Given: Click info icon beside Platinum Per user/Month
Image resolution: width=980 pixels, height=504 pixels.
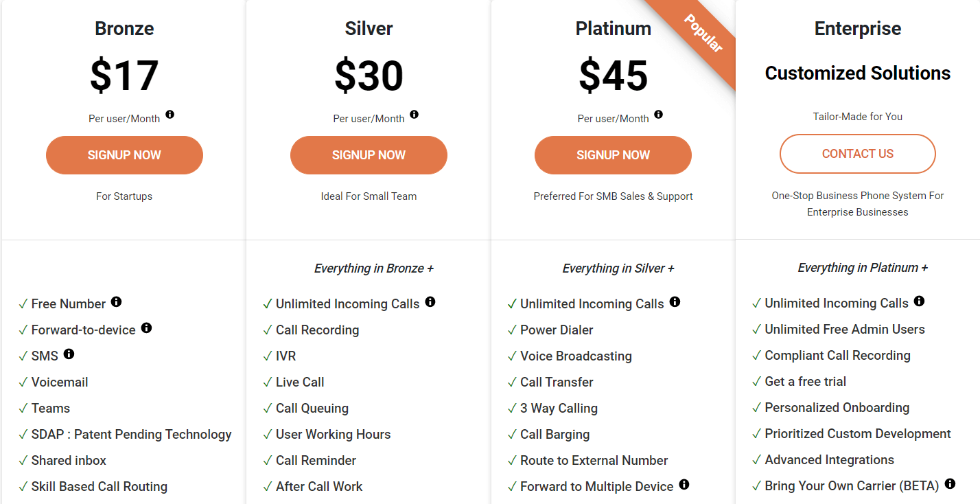Looking at the screenshot, I should pos(659,115).
